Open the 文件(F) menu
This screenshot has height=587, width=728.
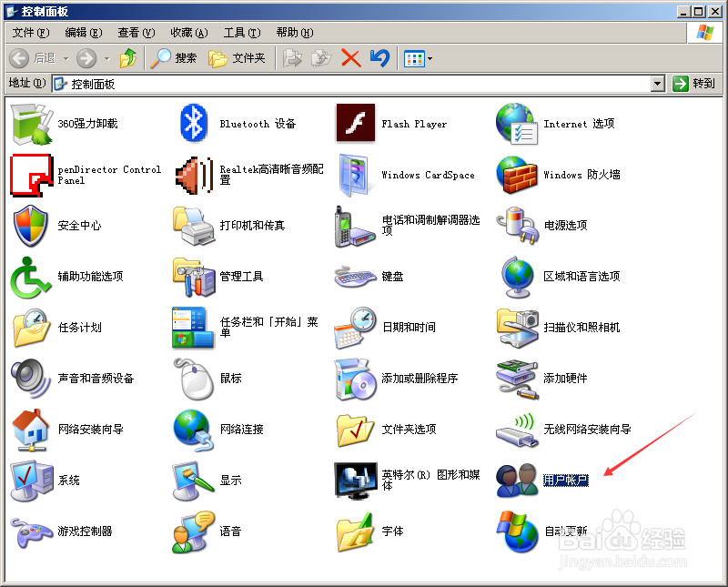pos(31,33)
